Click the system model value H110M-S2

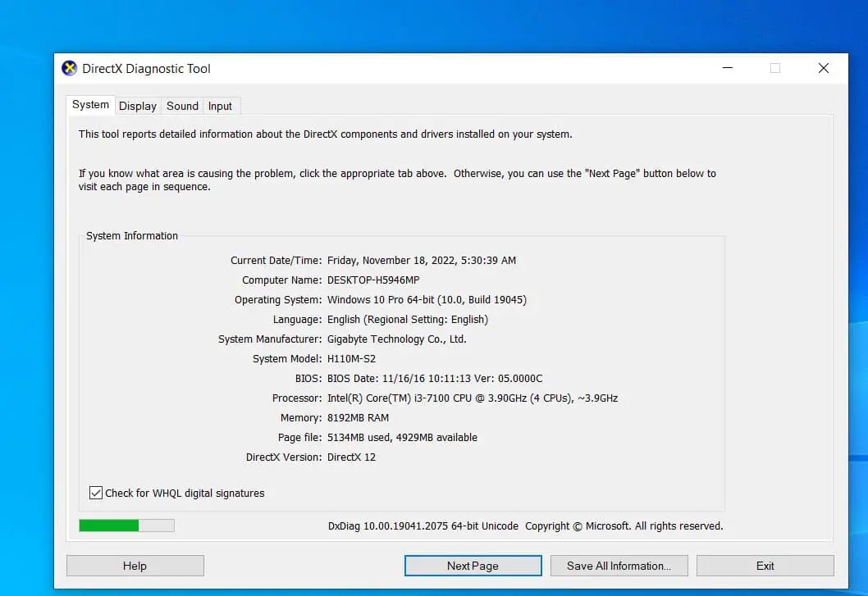click(x=351, y=358)
